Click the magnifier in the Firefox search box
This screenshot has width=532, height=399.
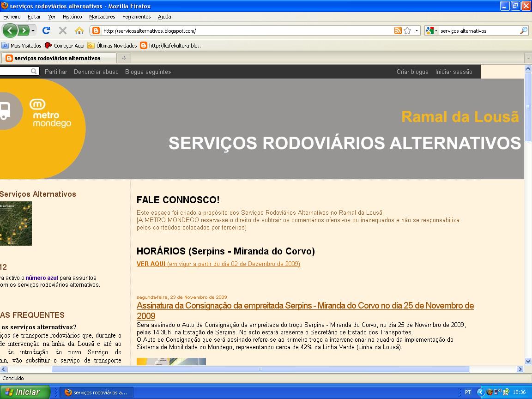[x=524, y=30]
